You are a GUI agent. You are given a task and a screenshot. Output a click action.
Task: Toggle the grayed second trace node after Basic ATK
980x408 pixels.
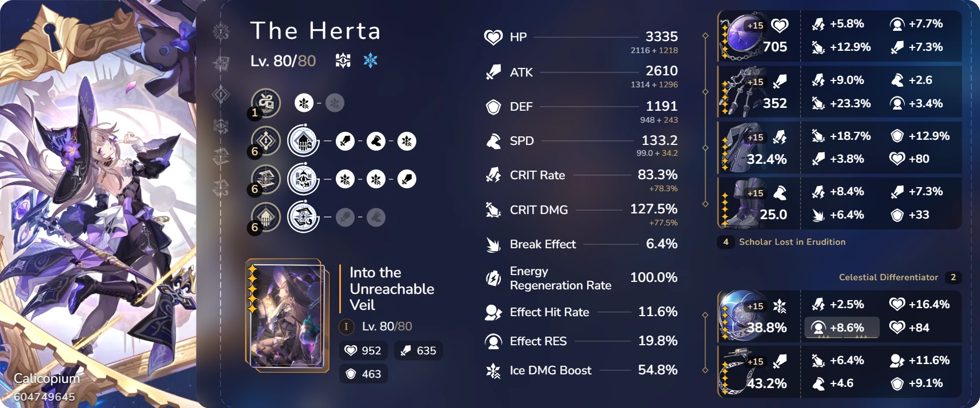[335, 103]
